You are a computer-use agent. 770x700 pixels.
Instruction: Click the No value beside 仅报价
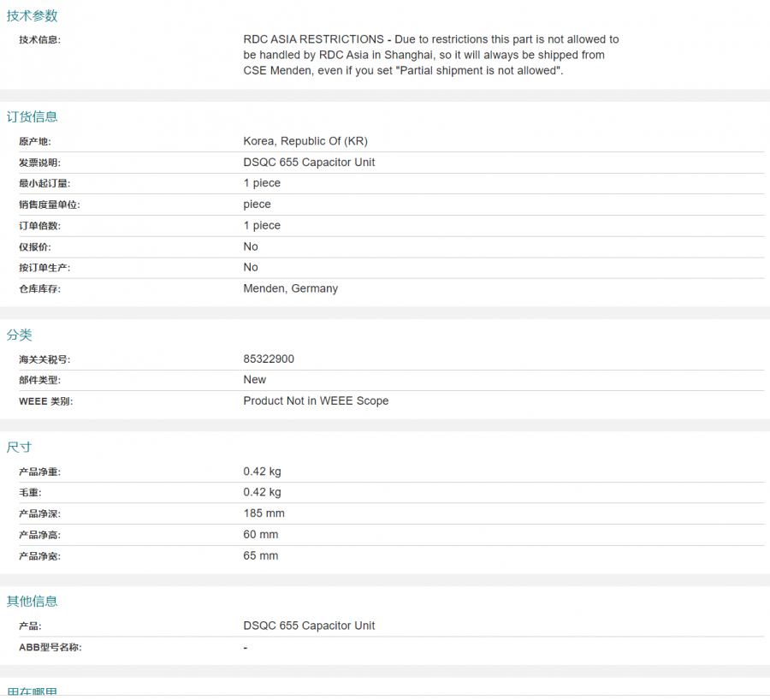tap(251, 246)
